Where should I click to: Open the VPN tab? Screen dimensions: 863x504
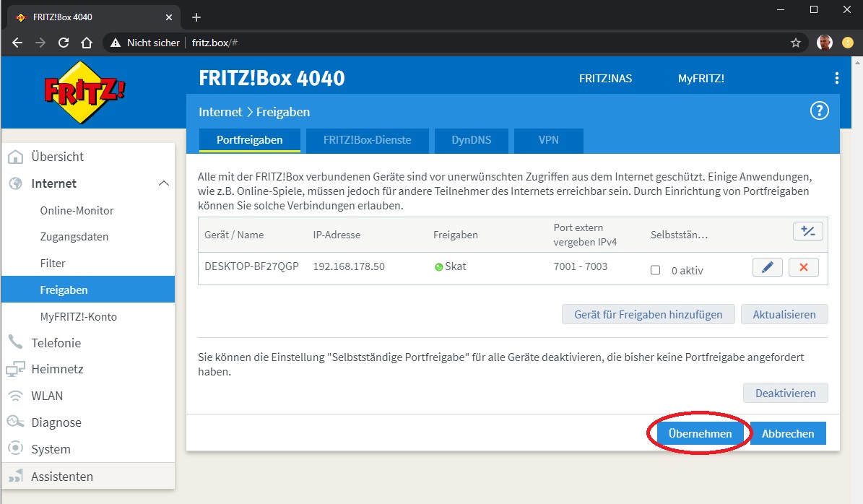point(548,140)
